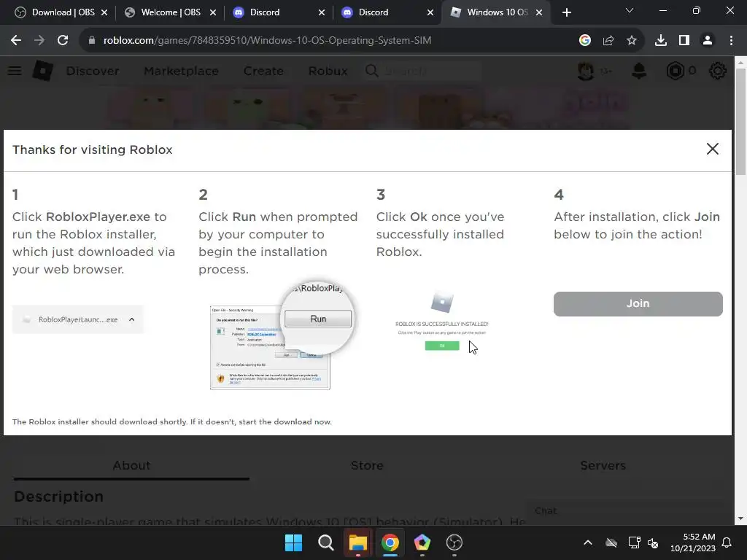This screenshot has width=747, height=560.
Task: Open the Marketplace menu item
Action: point(181,71)
